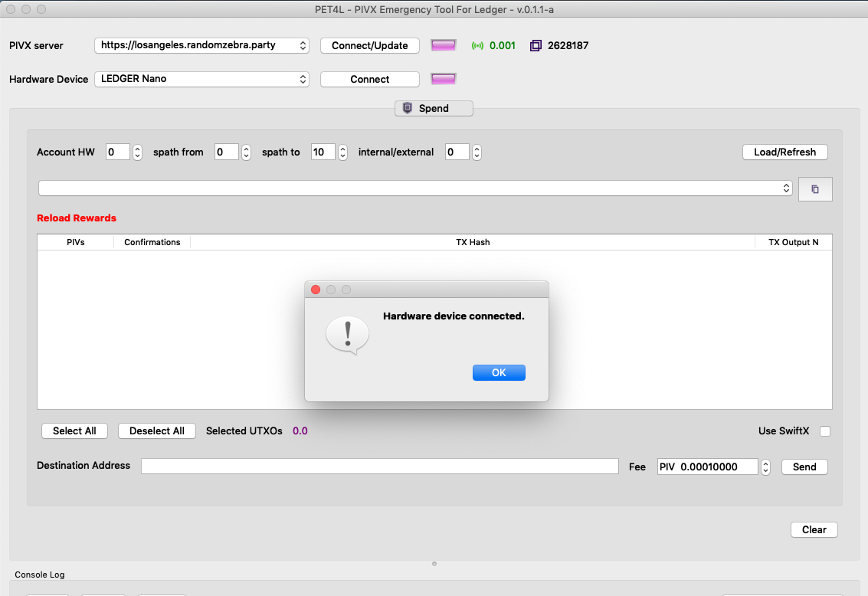
Task: Click the Fee amount spinner arrows
Action: 765,467
